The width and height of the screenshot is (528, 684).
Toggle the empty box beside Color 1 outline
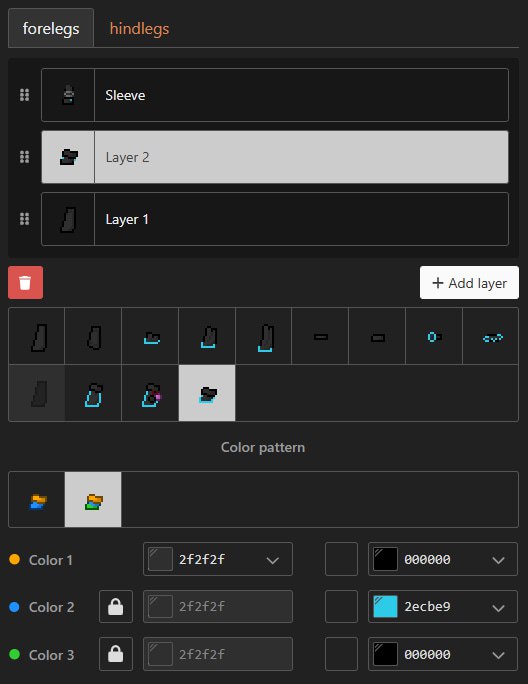click(341, 559)
